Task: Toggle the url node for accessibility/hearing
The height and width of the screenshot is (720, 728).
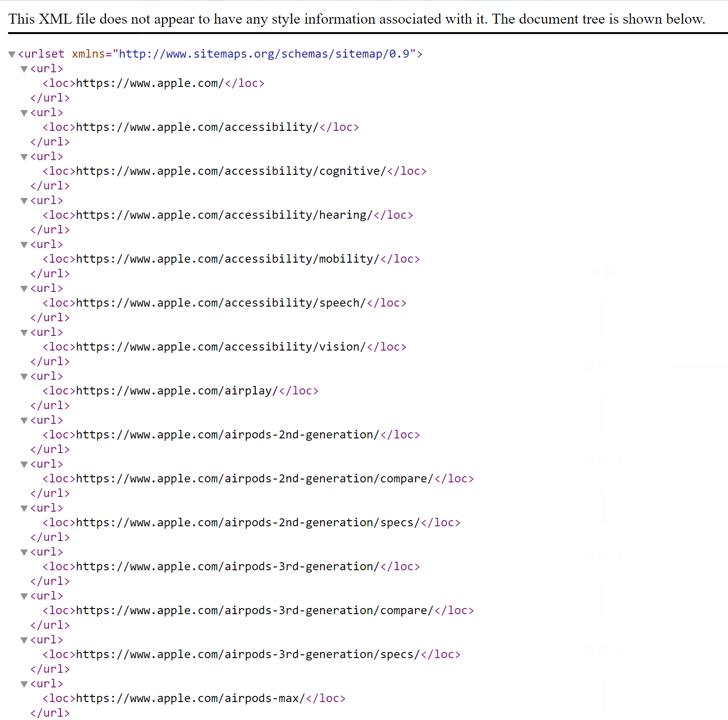Action: 24,201
